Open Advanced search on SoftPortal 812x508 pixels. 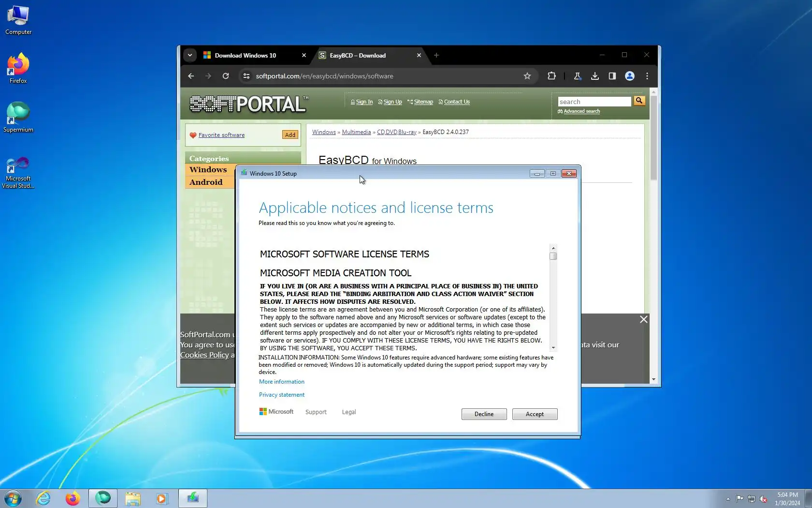coord(582,111)
